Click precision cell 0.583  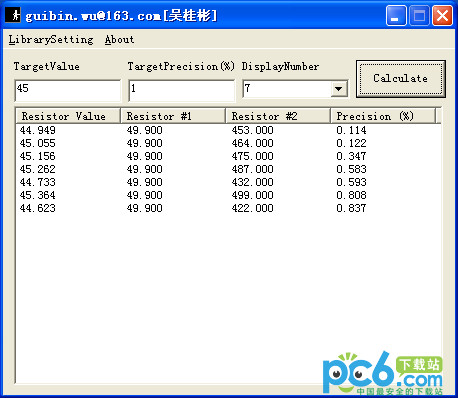[x=351, y=169]
